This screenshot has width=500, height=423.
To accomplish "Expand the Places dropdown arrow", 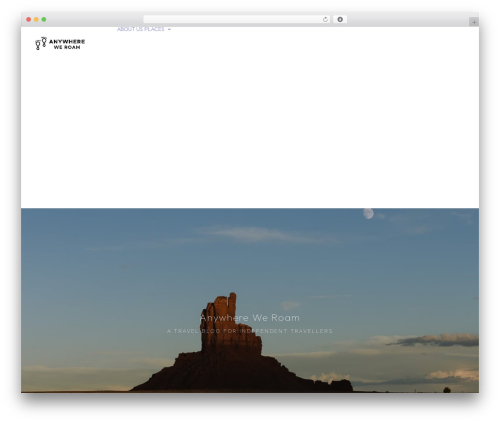I will pyautogui.click(x=169, y=29).
